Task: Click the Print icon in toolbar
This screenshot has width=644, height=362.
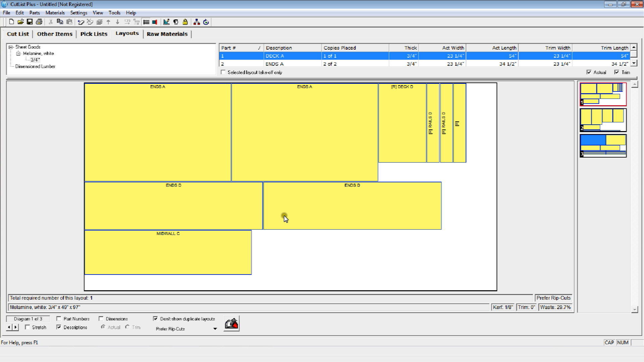Action: click(x=39, y=22)
